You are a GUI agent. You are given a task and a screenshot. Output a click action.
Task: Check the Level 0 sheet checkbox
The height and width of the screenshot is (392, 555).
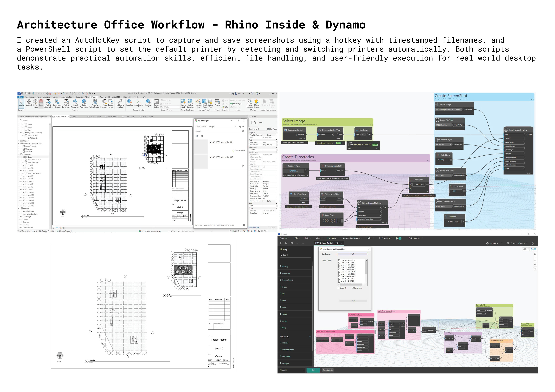[339, 260]
